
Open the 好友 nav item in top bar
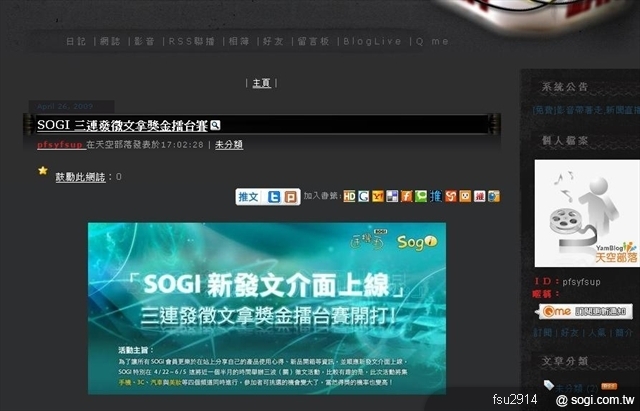click(x=273, y=41)
